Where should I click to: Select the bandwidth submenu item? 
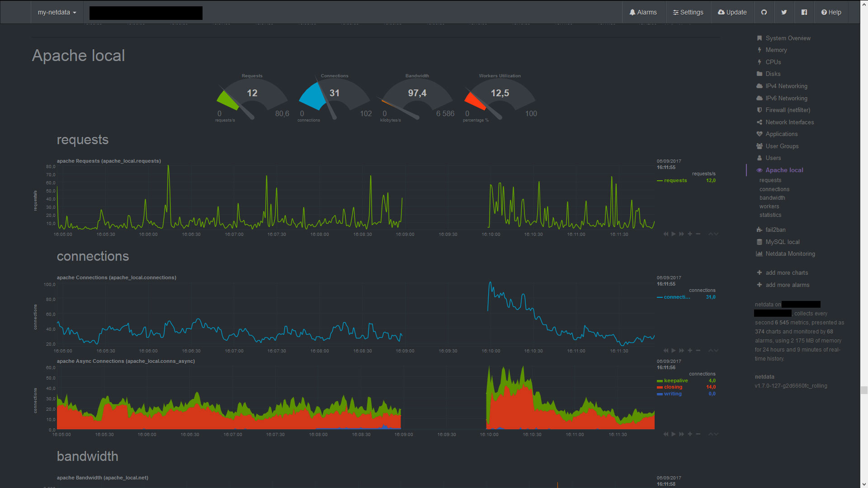tap(772, 198)
